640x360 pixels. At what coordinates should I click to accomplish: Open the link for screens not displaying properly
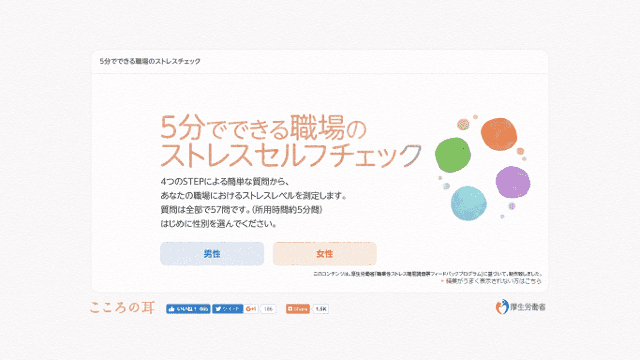pos(493,281)
